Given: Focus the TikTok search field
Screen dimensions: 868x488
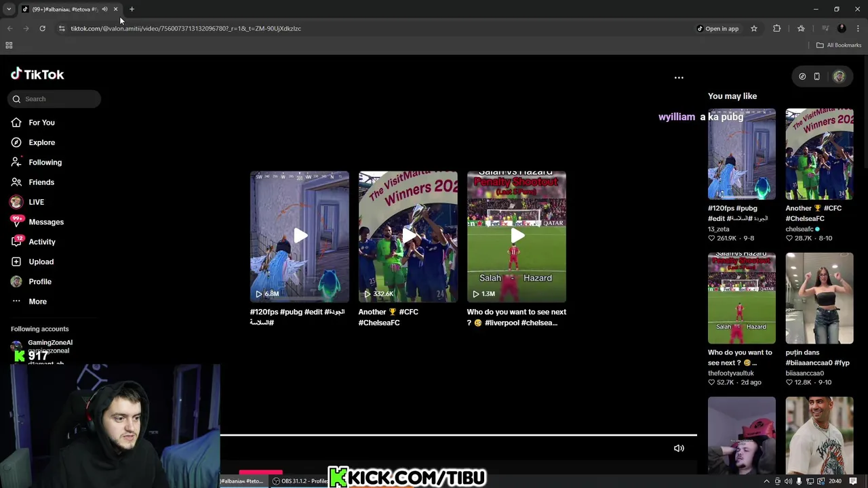Looking at the screenshot, I should 54,99.
